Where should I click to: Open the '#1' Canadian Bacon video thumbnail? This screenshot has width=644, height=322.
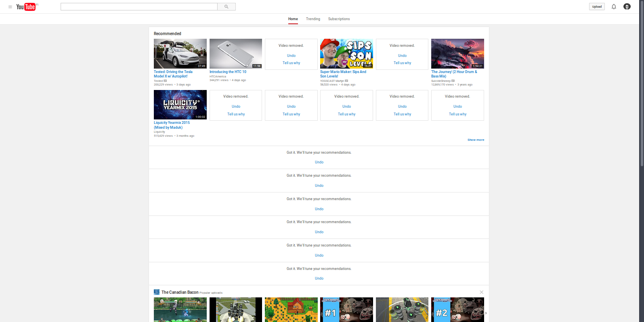click(346, 310)
